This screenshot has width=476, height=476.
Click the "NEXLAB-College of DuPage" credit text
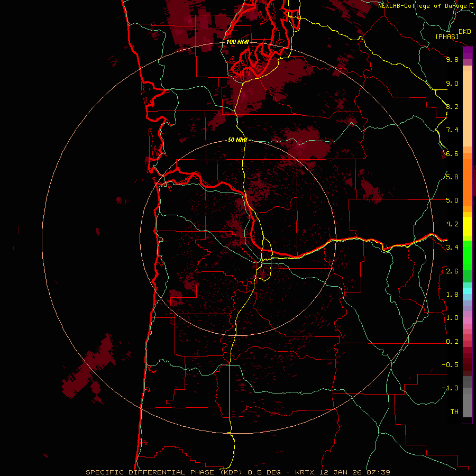422,6
